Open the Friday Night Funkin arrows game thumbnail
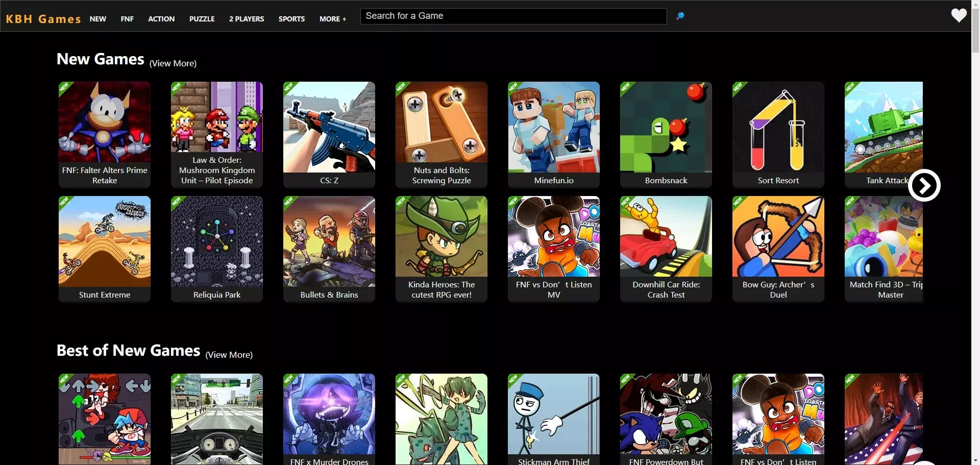This screenshot has width=980, height=465. 105,420
